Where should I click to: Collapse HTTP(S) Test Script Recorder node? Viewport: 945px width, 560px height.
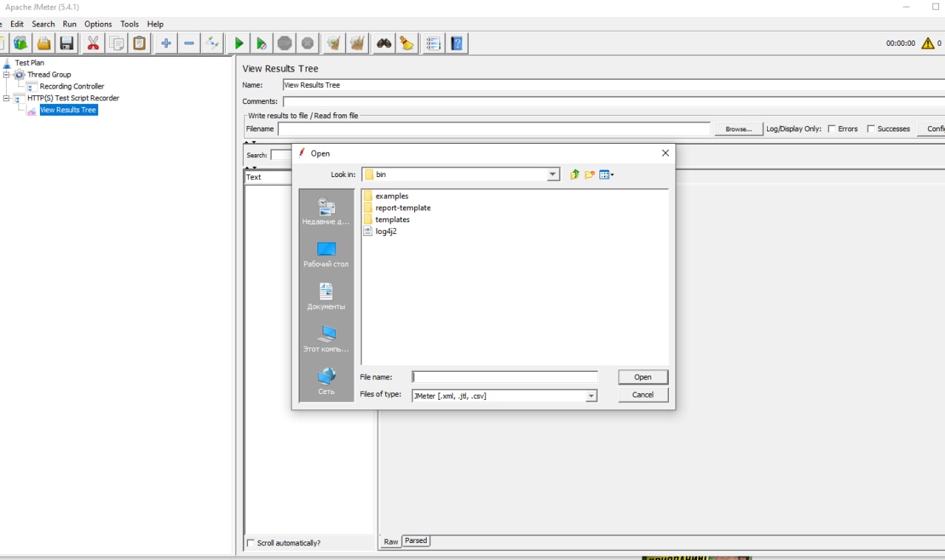7,98
